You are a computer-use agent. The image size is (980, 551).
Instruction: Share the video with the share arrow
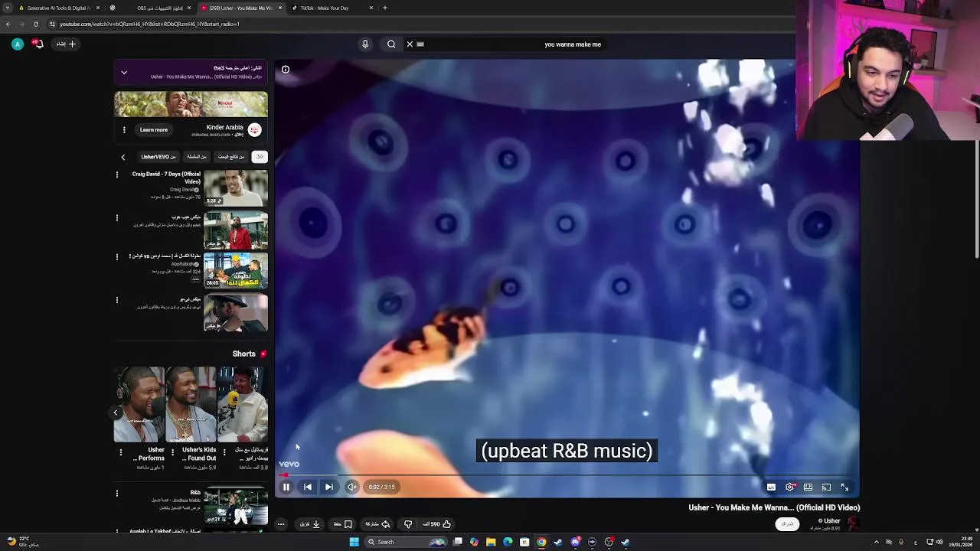pos(378,524)
